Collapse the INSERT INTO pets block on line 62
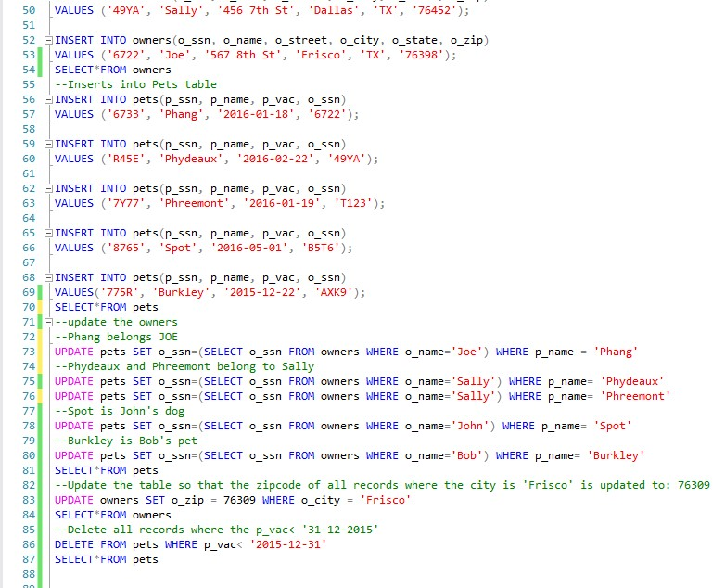 pos(48,188)
